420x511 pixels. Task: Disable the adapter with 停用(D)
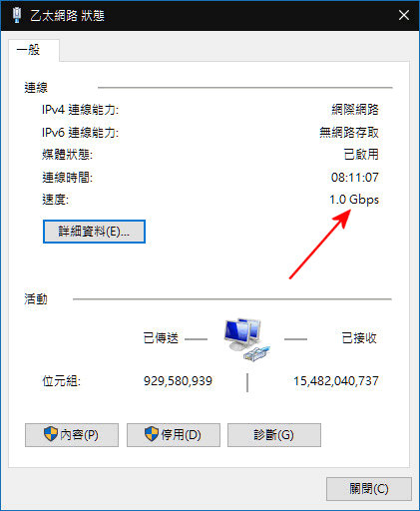(x=174, y=435)
